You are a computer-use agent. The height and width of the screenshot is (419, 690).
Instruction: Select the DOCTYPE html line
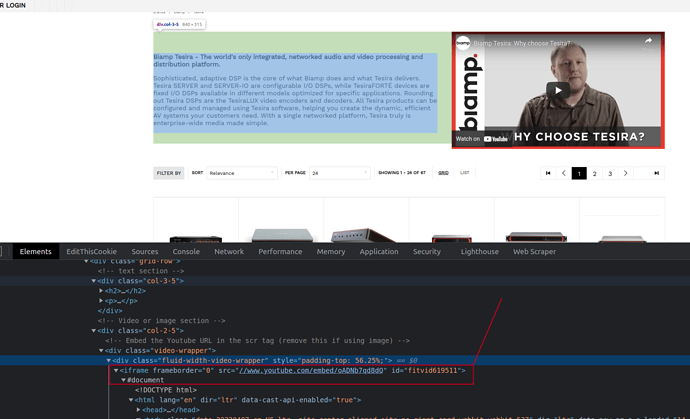click(166, 390)
